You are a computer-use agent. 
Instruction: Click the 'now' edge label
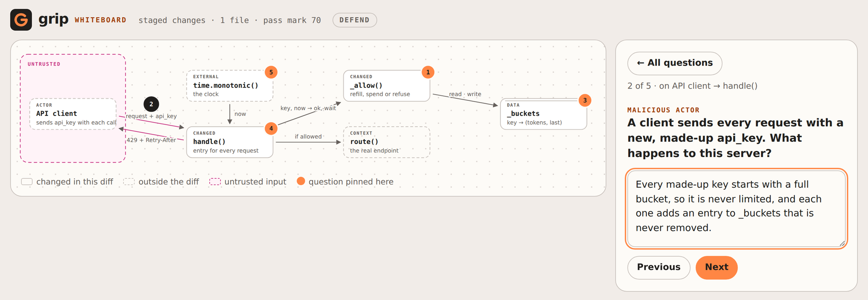(240, 114)
